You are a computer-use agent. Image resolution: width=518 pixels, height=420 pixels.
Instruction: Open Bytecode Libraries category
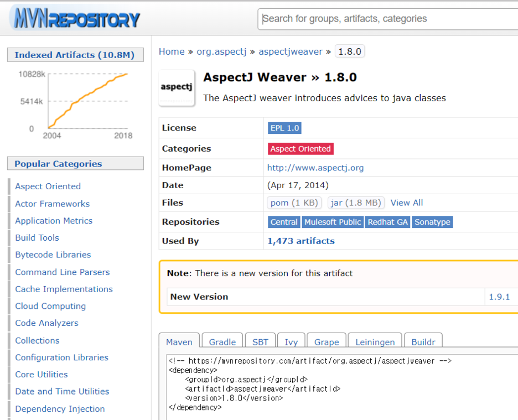(53, 255)
